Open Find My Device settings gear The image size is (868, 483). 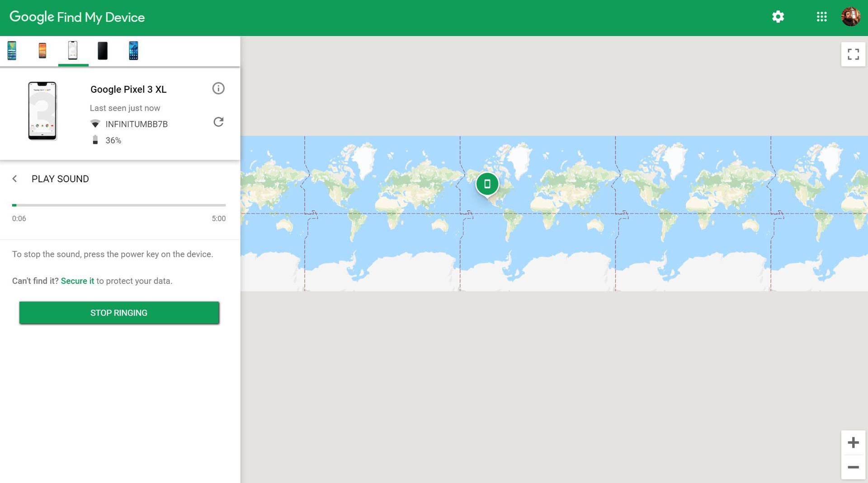(x=778, y=17)
